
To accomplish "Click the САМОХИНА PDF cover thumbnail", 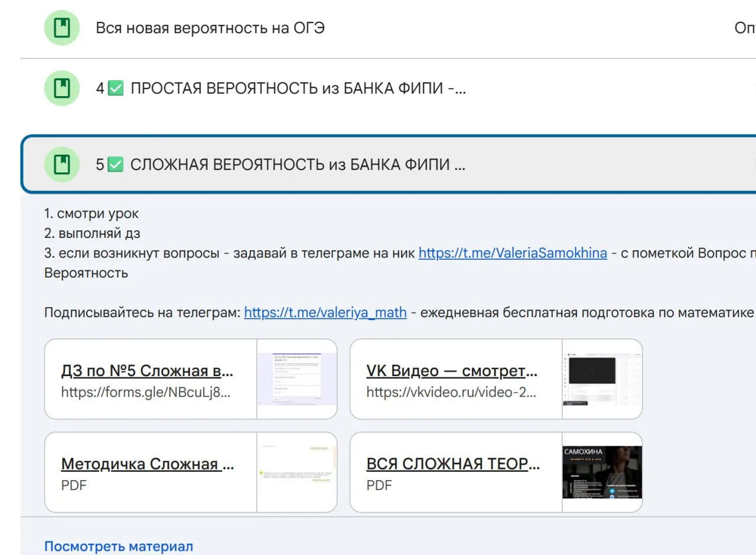I will point(602,472).
